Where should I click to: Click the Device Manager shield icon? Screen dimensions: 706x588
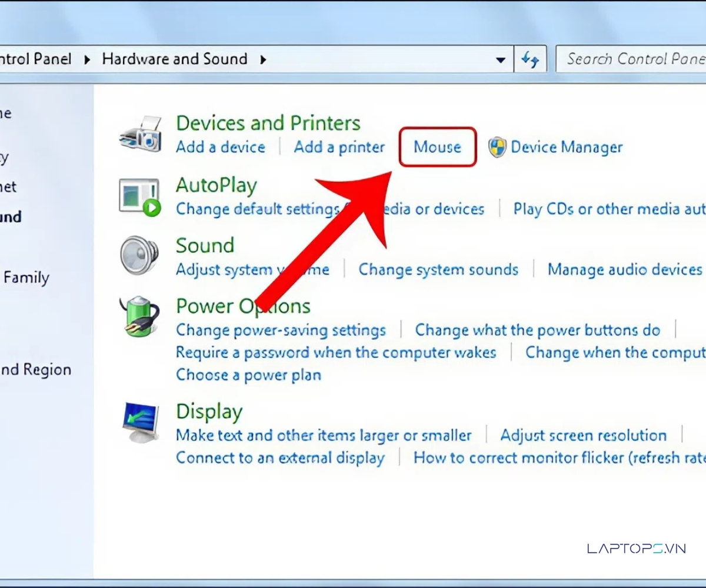(x=498, y=147)
